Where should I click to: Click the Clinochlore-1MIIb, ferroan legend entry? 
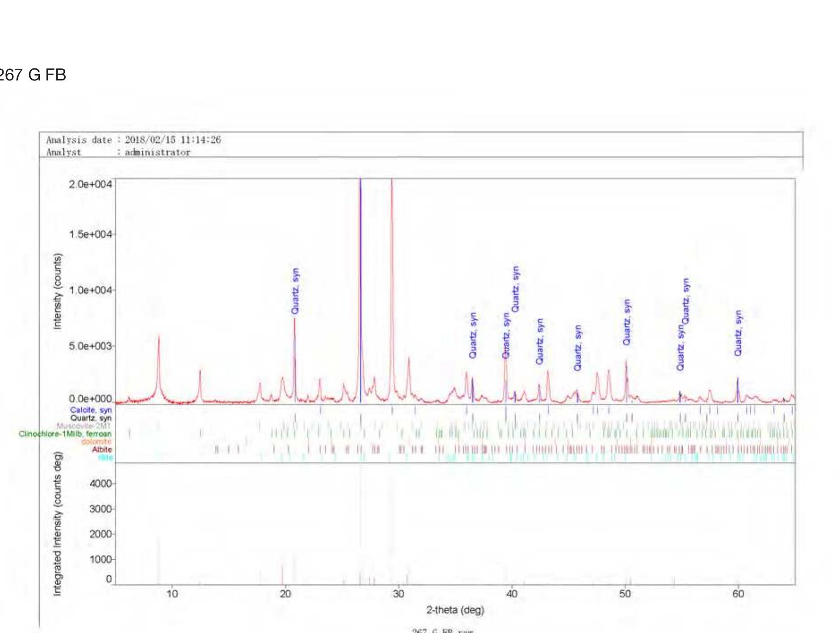coord(65,434)
